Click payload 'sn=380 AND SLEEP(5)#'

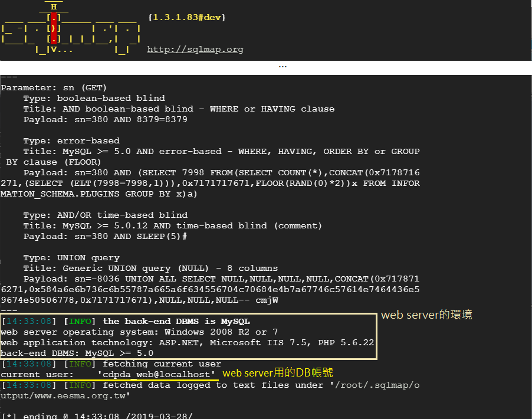click(131, 236)
